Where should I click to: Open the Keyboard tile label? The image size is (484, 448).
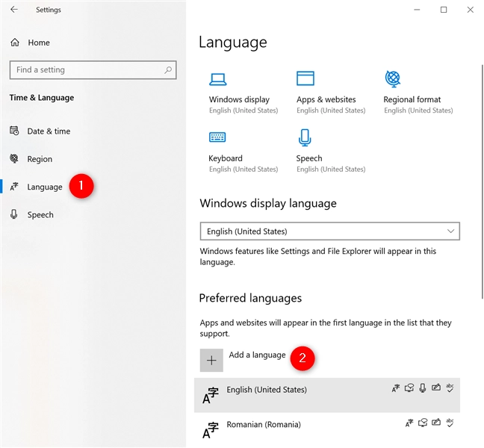pos(226,158)
